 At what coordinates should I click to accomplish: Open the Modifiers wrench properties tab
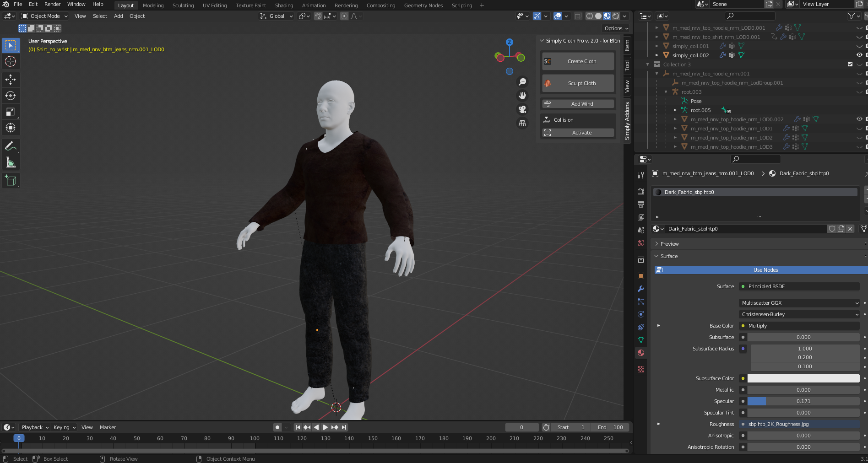coord(641,289)
